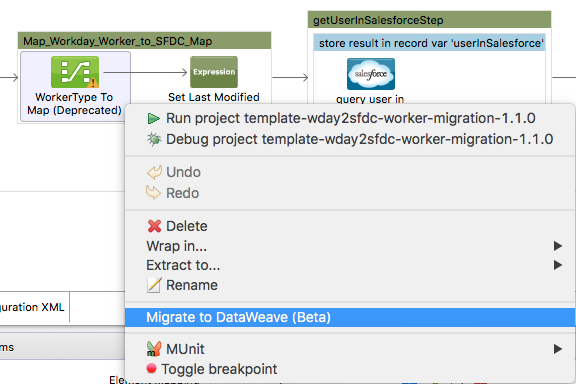
Task: Select Toggle breakpoint menu entry
Action: 350,369
